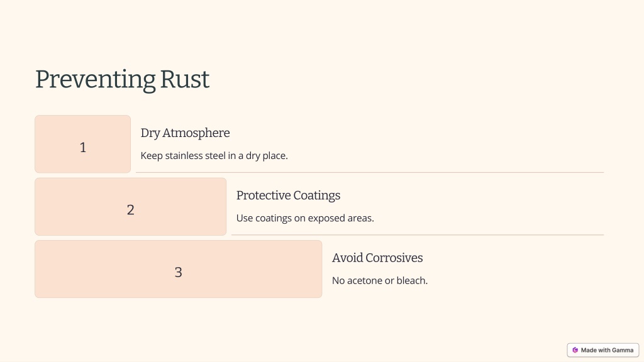The height and width of the screenshot is (362, 644).
Task: Click the step 1 numbered box
Action: 82,144
